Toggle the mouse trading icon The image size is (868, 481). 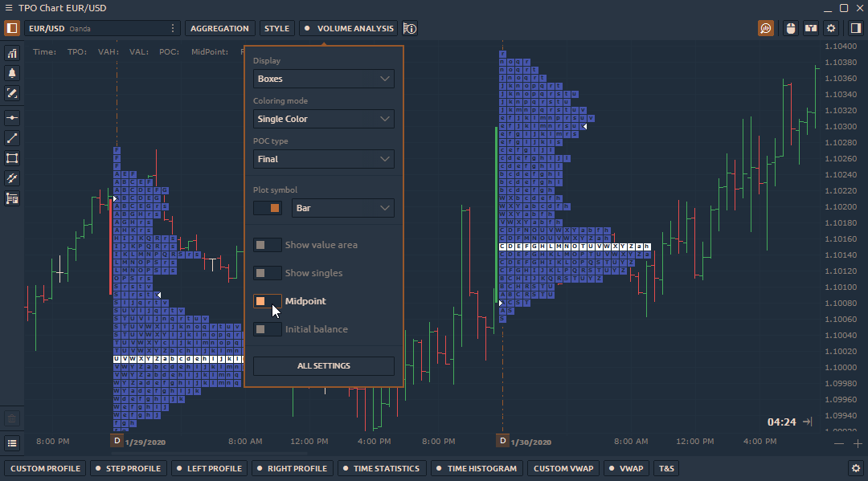pyautogui.click(x=791, y=28)
